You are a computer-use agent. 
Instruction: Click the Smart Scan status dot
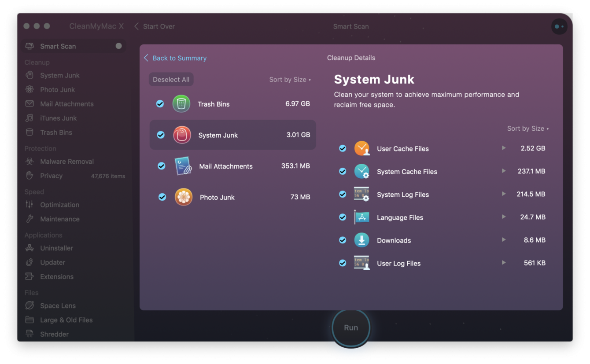coord(118,46)
